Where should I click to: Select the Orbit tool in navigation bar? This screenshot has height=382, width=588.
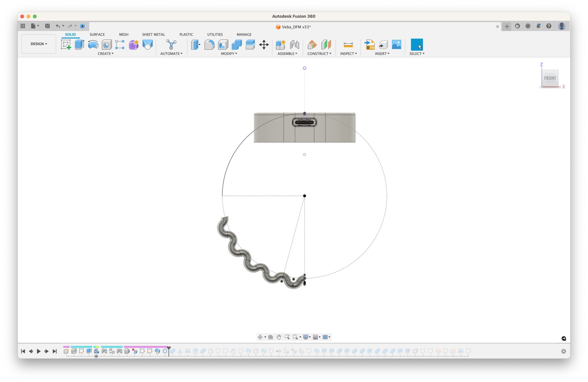point(260,337)
